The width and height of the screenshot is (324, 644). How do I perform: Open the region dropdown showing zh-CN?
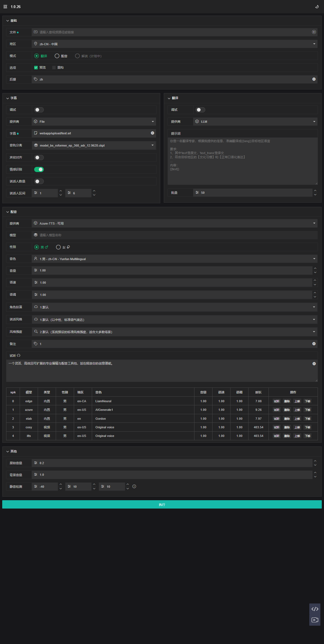pos(175,44)
